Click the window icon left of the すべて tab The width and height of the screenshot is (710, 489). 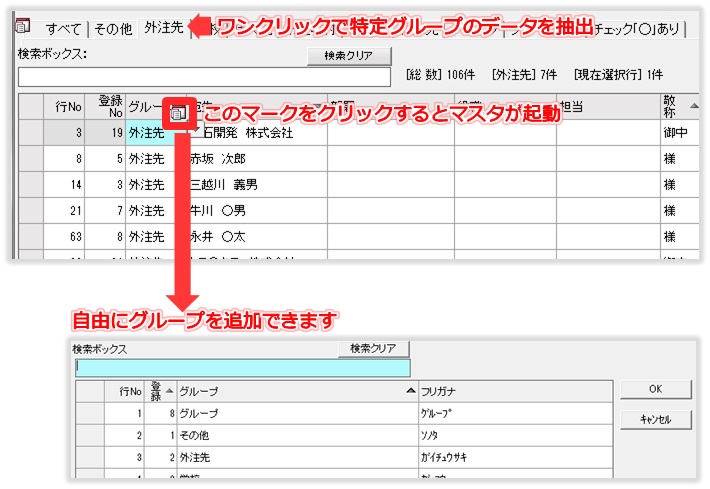click(x=24, y=27)
